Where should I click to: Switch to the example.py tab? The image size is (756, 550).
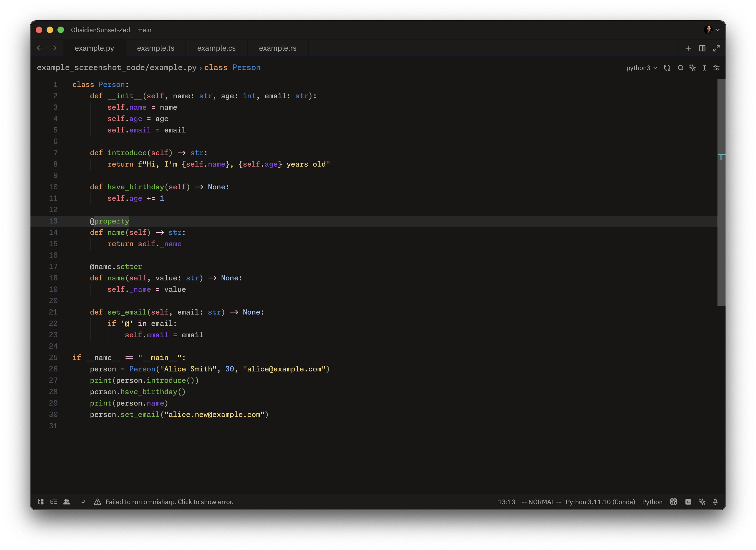[x=94, y=48]
